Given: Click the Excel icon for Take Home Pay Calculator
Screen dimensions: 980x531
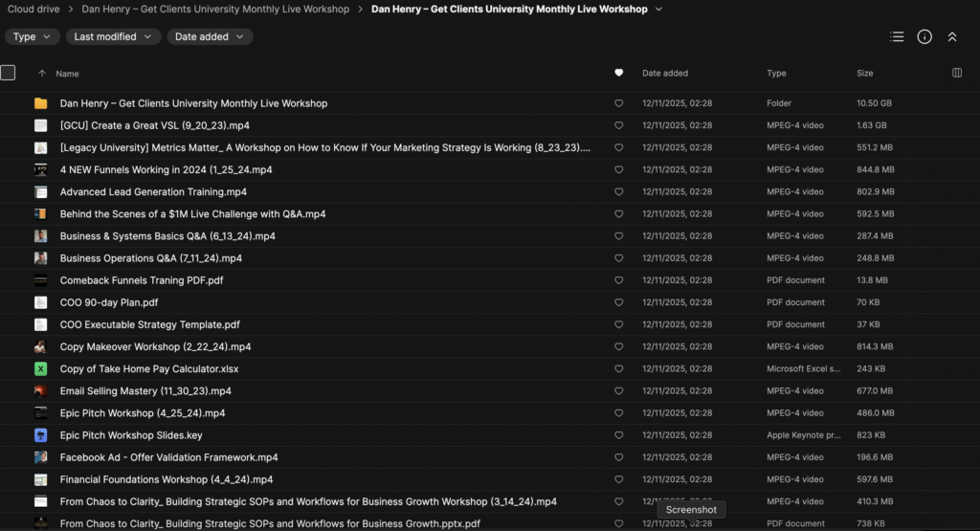Looking at the screenshot, I should pyautogui.click(x=40, y=368).
